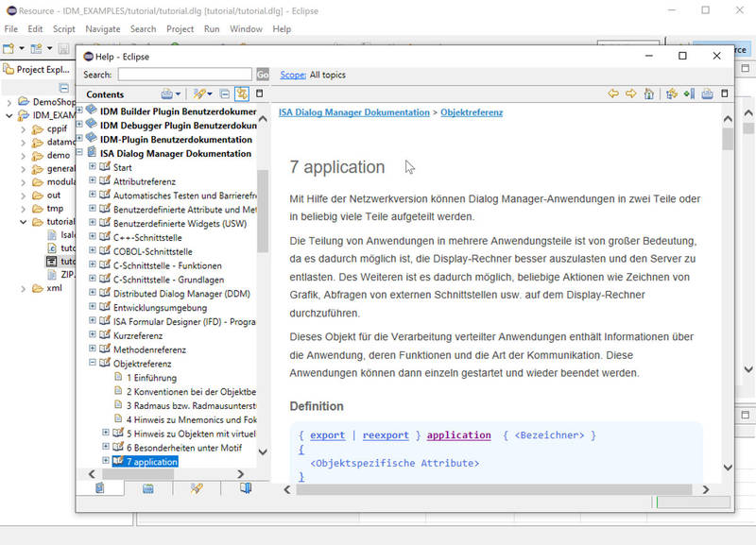Select the Distributed Dialog Manager (DDM) topic
The width and height of the screenshot is (756, 545).
[x=181, y=294]
